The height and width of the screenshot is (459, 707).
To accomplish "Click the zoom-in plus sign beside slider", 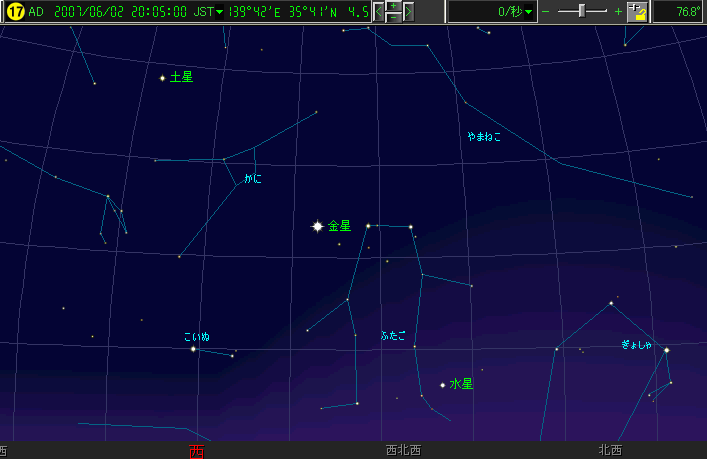I will point(618,12).
